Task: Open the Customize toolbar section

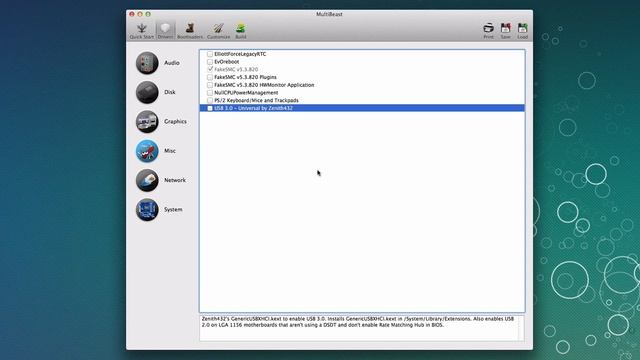Action: tap(218, 31)
